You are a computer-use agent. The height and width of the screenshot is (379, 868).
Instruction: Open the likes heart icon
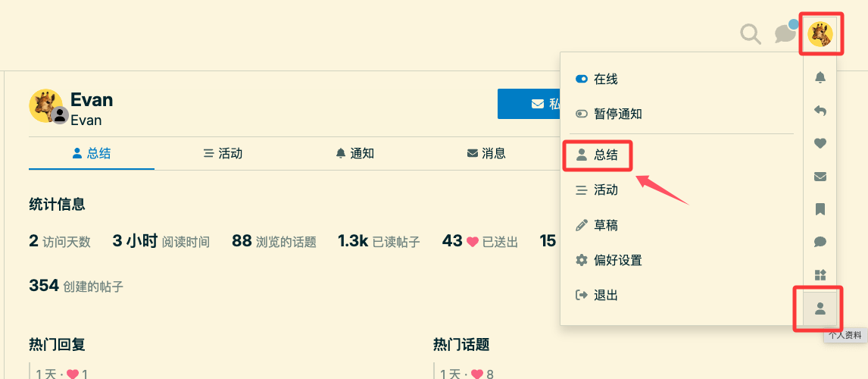click(820, 143)
